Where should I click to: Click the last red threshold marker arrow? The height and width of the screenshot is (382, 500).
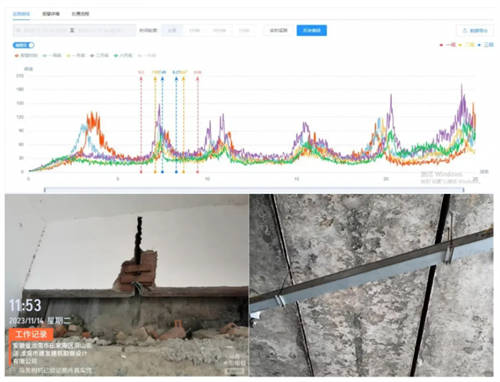pos(197,79)
